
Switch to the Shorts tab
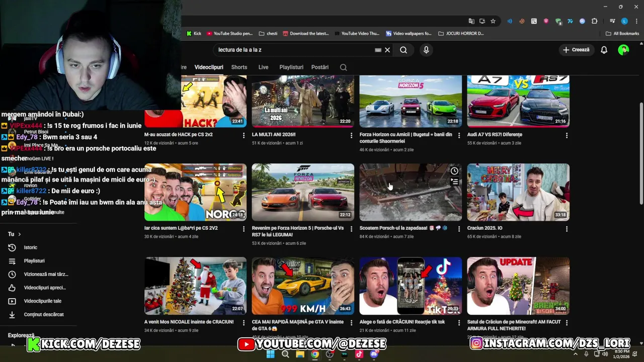tap(239, 67)
